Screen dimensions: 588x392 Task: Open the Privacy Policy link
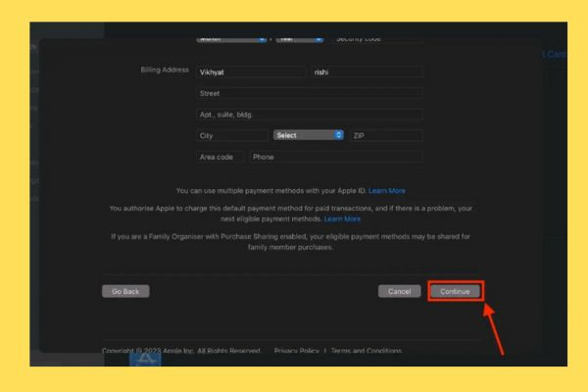pos(297,351)
